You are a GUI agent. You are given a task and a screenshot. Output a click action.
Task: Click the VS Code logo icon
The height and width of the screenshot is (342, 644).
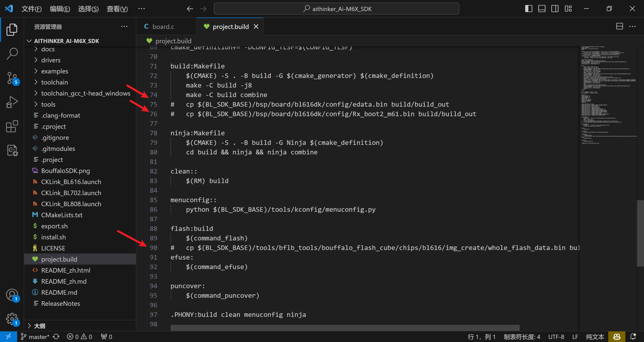pos(9,9)
